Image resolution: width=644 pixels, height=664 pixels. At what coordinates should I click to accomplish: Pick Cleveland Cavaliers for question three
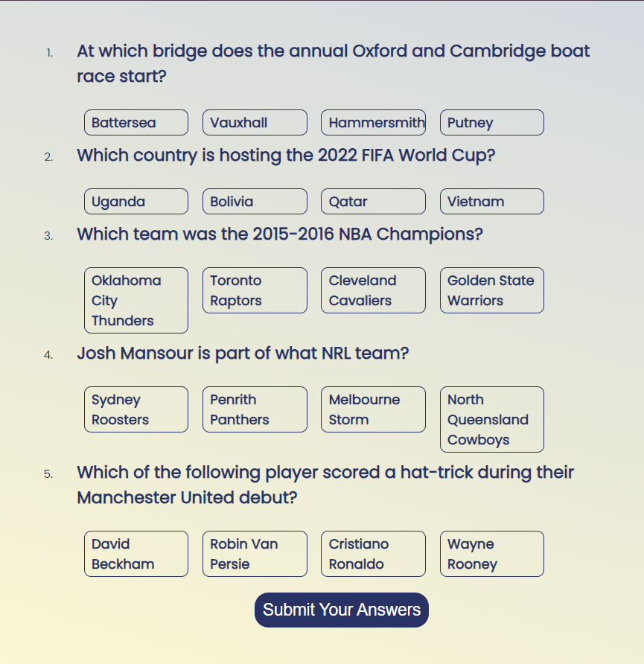point(373,290)
